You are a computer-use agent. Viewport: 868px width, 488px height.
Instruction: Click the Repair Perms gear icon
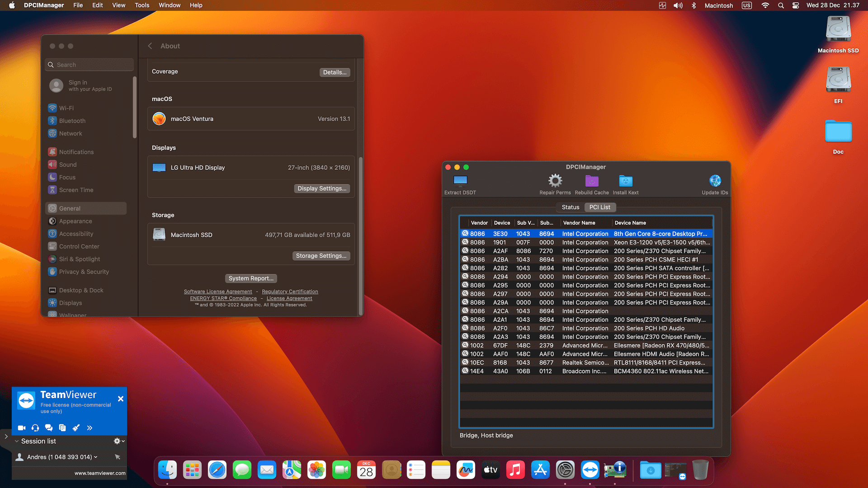coord(555,181)
